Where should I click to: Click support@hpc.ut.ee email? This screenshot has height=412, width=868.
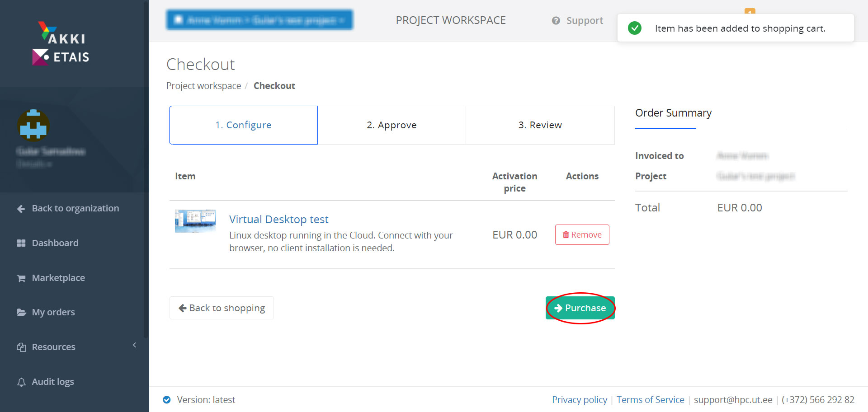pyautogui.click(x=733, y=400)
